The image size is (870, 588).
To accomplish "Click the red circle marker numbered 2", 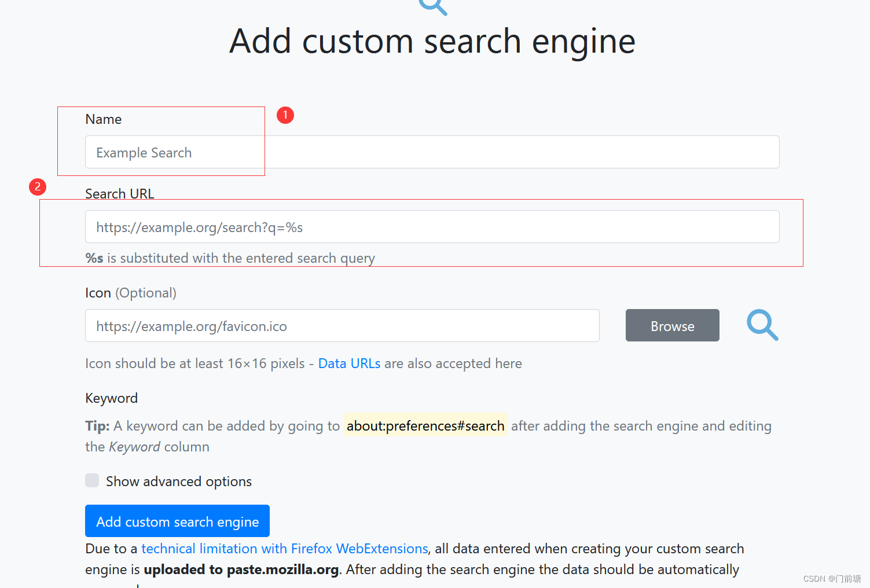I will (38, 187).
